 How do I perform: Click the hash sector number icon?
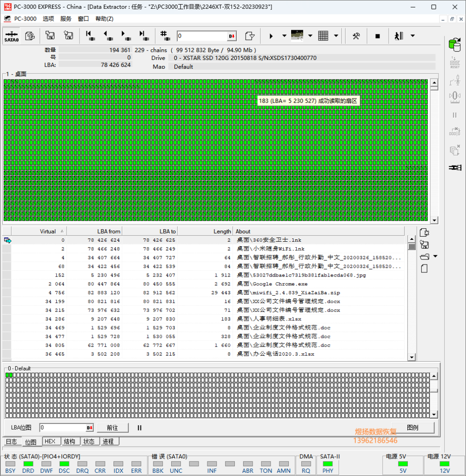(165, 35)
